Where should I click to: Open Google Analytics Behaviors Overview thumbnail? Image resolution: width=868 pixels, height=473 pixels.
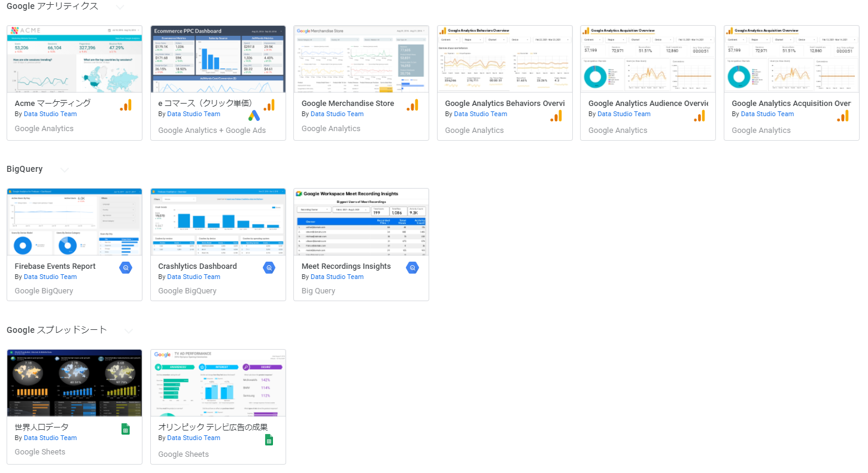(505, 59)
